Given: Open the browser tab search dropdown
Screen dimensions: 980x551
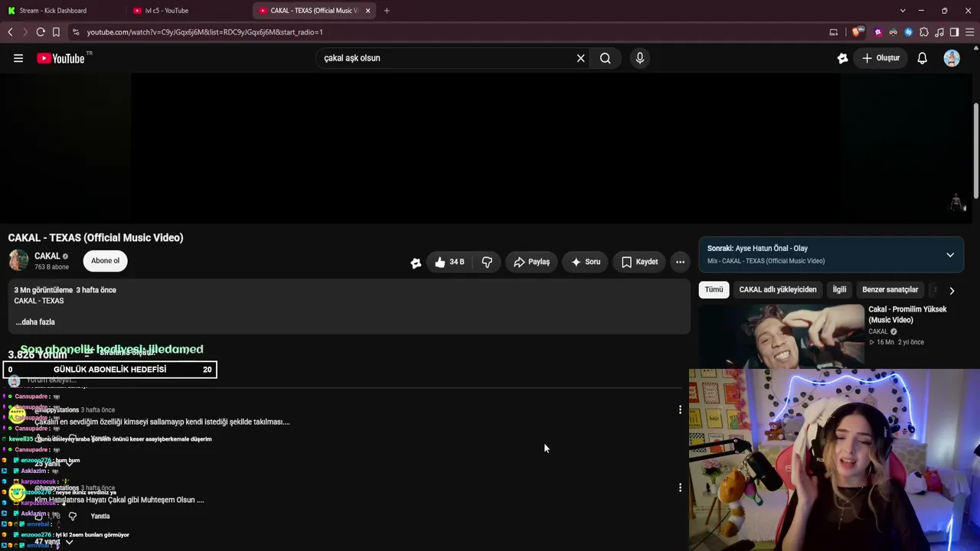Looking at the screenshot, I should pos(903,11).
